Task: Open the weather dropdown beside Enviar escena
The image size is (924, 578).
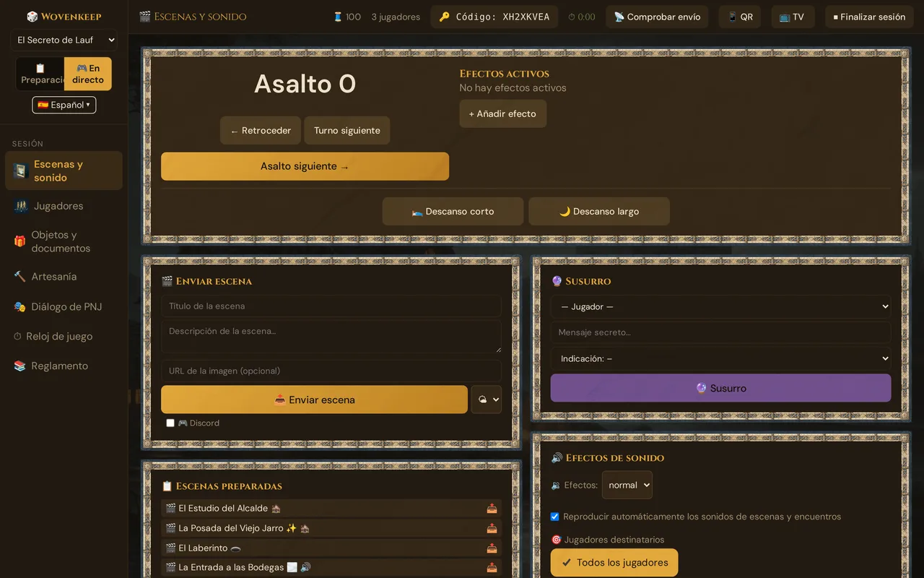Action: [x=486, y=400]
